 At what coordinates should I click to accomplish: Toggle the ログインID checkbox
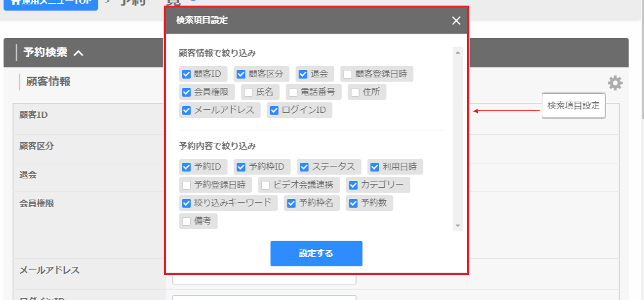273,110
